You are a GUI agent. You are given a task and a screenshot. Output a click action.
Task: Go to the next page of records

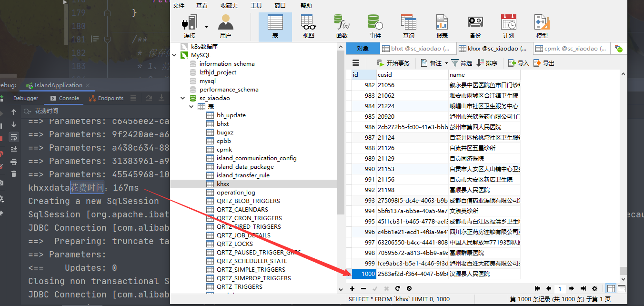(x=572, y=288)
